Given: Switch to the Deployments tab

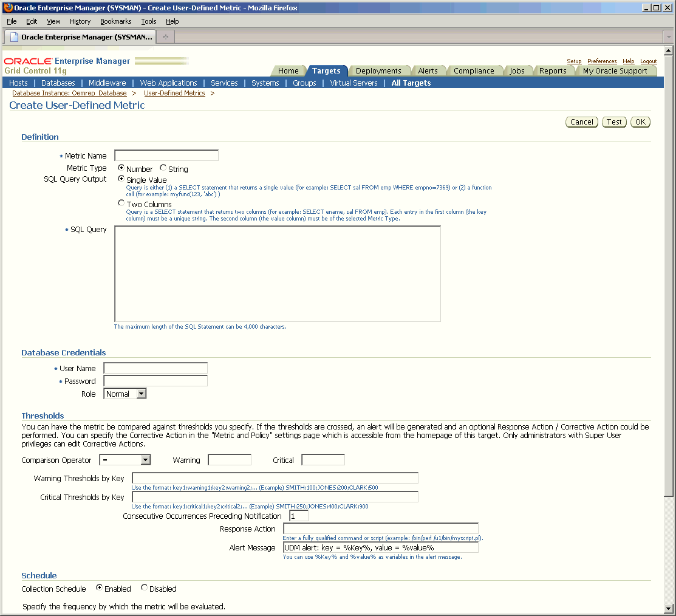Looking at the screenshot, I should pos(378,70).
